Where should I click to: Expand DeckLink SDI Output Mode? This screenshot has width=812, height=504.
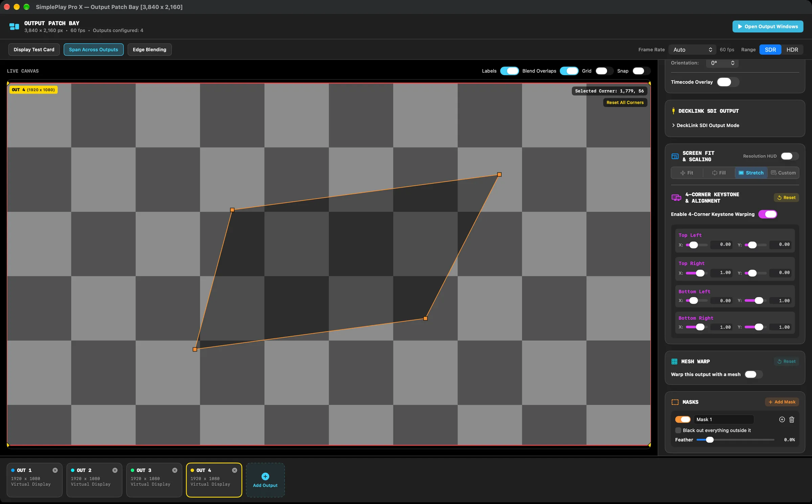(x=705, y=125)
